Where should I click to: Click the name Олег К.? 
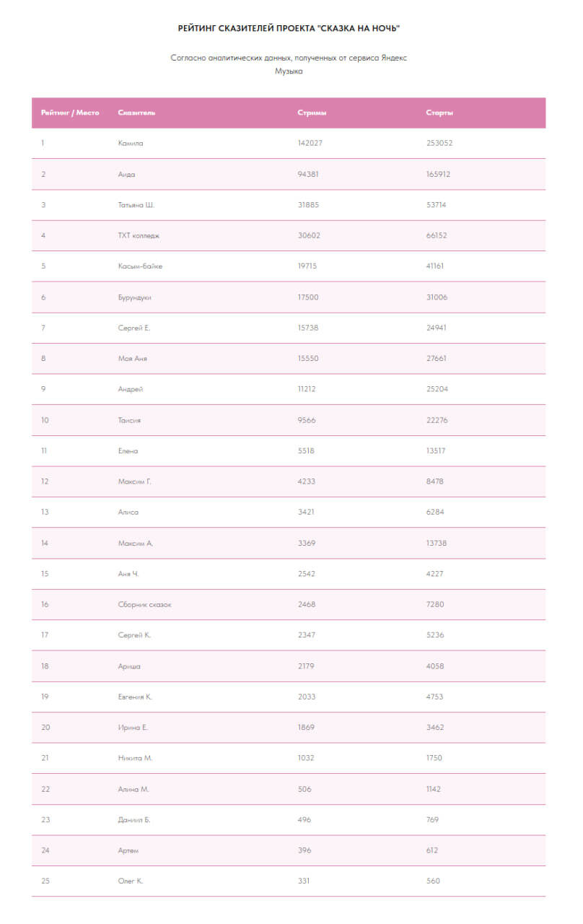tap(131, 881)
